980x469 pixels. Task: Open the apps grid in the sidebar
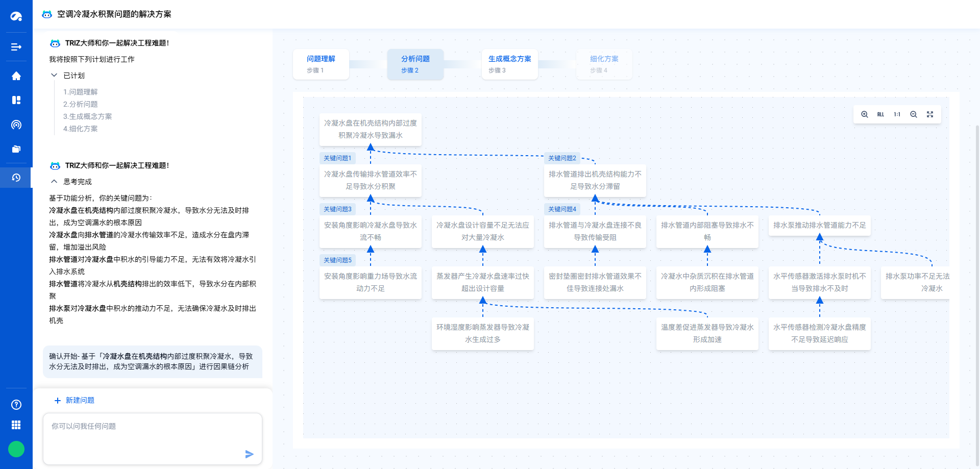16,425
